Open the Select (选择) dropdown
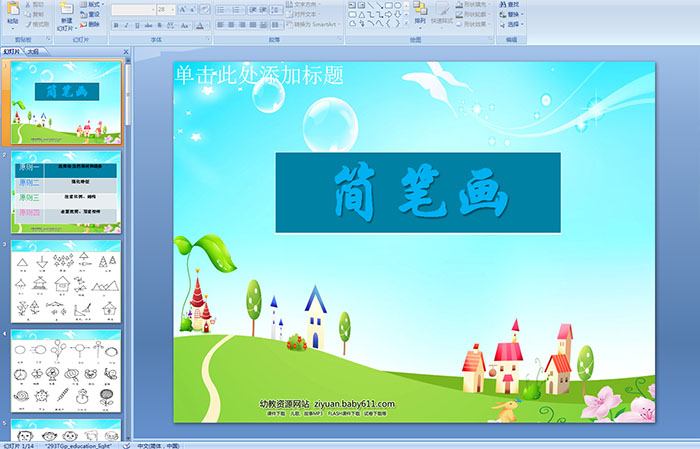The width and height of the screenshot is (700, 449). point(512,24)
